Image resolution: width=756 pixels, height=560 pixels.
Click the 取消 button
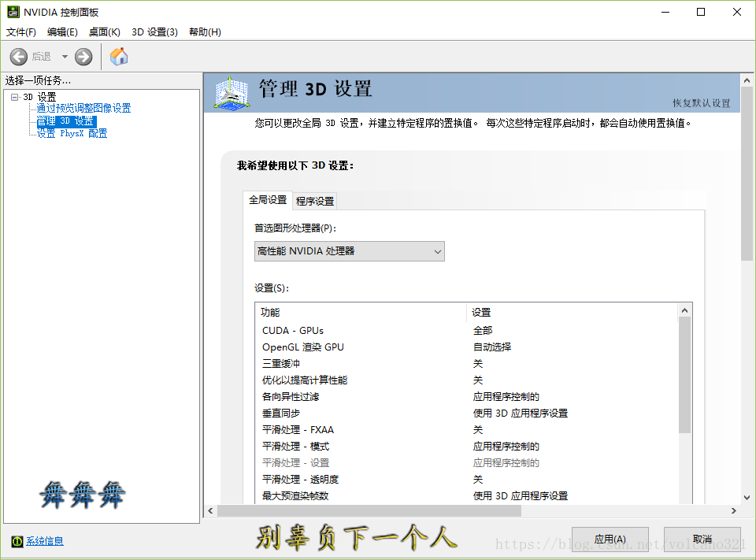point(702,540)
